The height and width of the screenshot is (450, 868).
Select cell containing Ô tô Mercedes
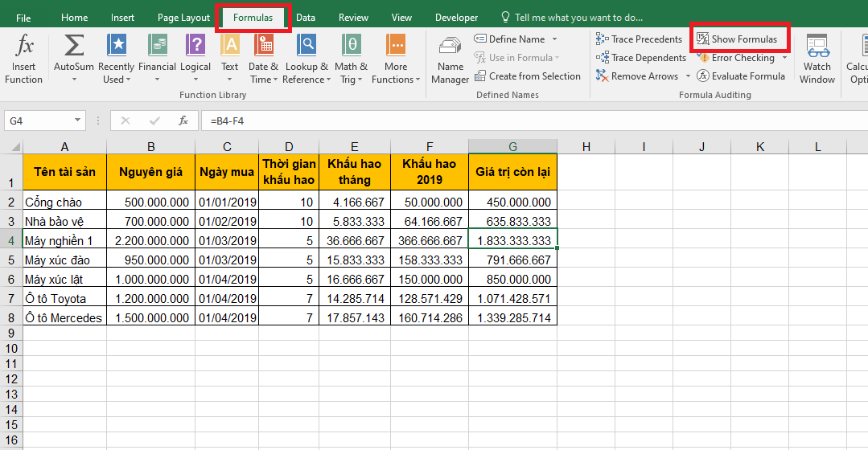click(x=64, y=317)
